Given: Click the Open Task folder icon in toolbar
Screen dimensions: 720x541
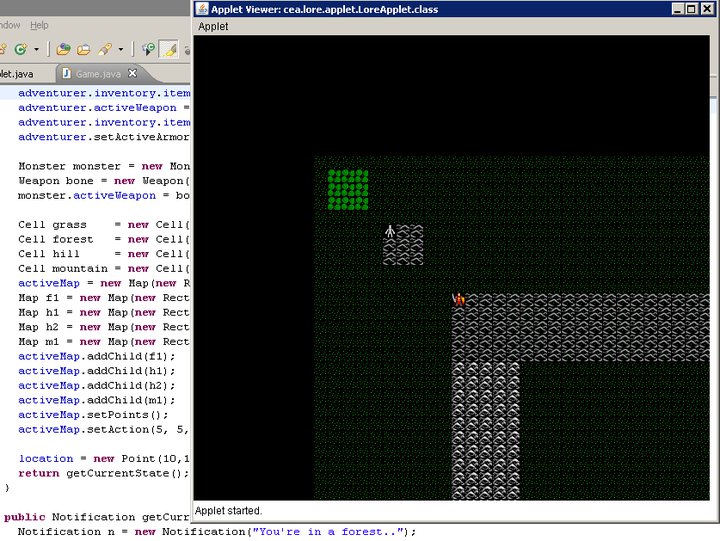Looking at the screenshot, I should (x=84, y=50).
